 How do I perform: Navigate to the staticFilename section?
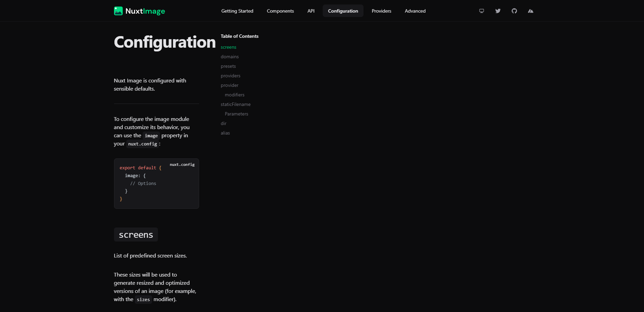coord(236,104)
